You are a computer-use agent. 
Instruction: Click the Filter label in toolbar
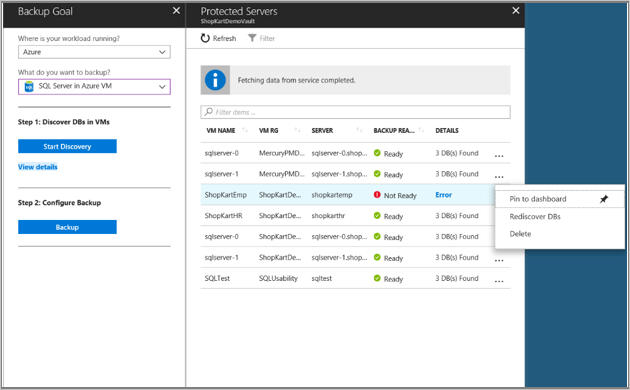[267, 39]
